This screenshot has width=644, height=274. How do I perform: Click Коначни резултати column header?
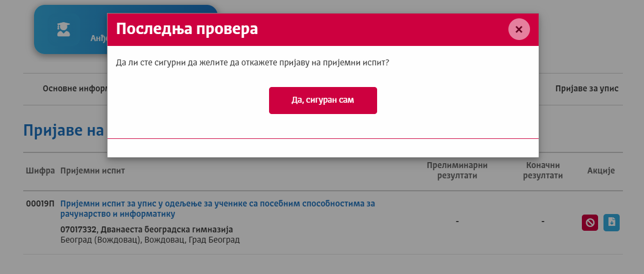[x=543, y=170]
